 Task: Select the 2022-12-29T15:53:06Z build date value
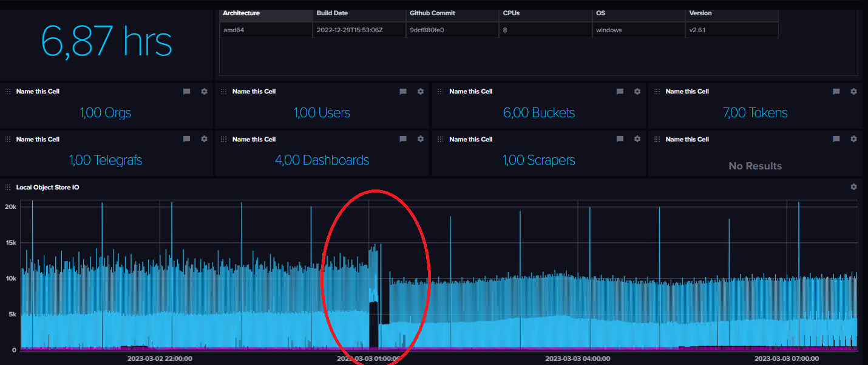click(350, 30)
